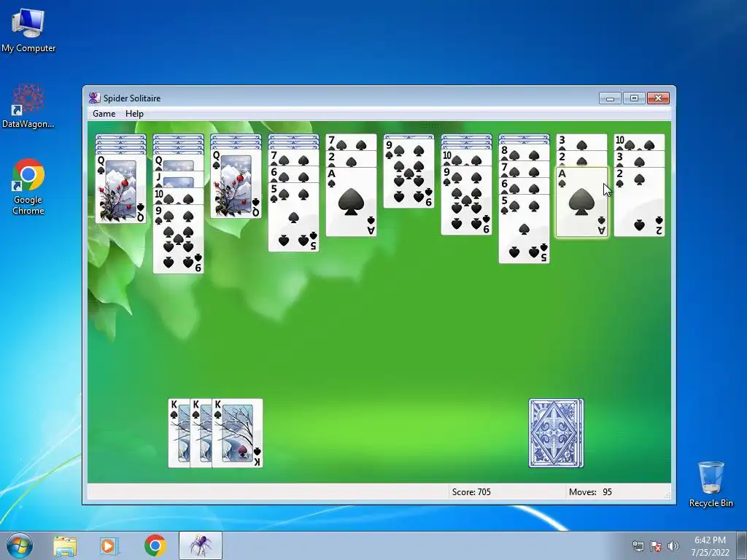747x560 pixels.
Task: Select the Recycle Bin desktop icon
Action: click(x=711, y=484)
